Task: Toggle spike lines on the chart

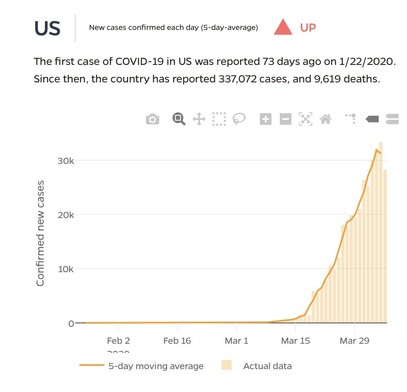Action: tap(351, 118)
